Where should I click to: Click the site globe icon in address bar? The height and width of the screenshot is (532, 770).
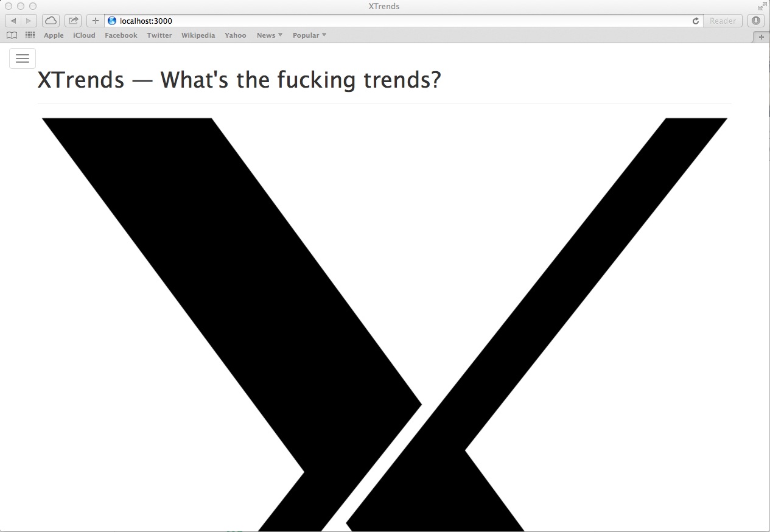(112, 21)
